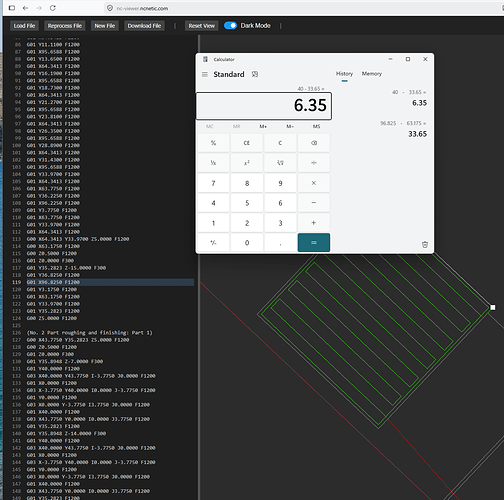504x500 pixels.
Task: Click the Calculator result display 6.35
Action: tap(263, 106)
